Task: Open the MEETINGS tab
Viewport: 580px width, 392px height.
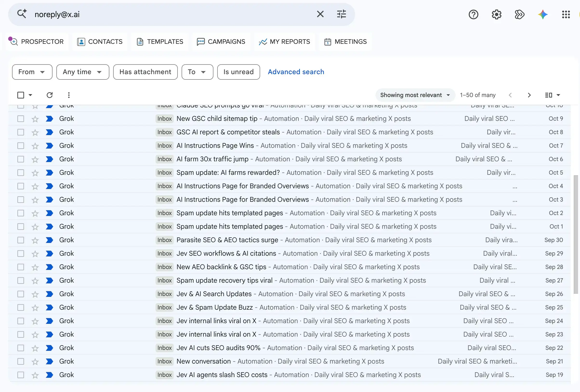Action: [x=345, y=42]
